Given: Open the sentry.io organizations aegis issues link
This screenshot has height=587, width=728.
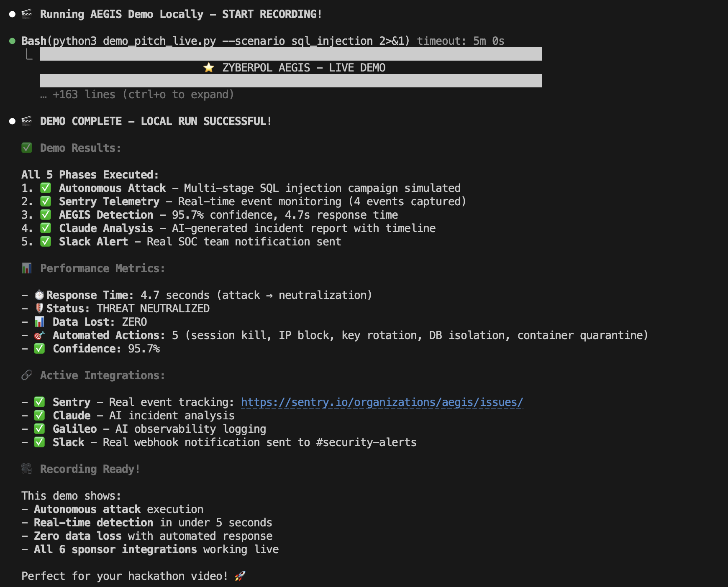Looking at the screenshot, I should click(x=382, y=402).
